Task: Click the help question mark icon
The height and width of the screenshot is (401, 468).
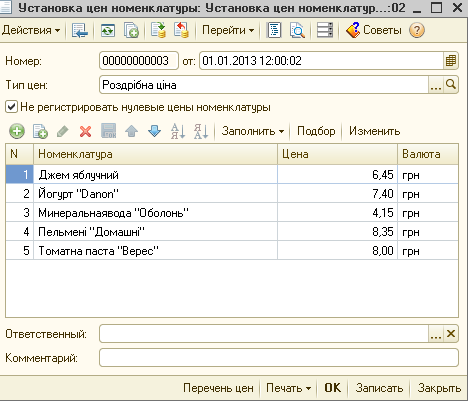Action: pyautogui.click(x=417, y=30)
